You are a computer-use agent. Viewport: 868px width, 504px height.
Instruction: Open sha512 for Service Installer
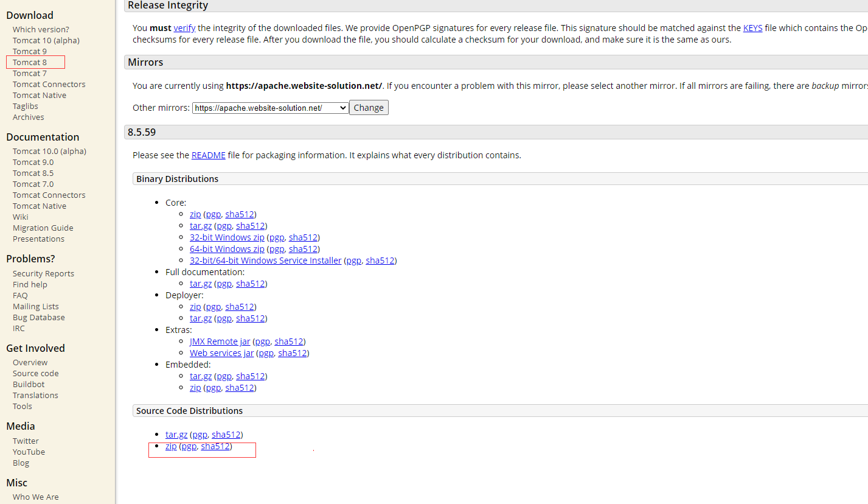380,261
